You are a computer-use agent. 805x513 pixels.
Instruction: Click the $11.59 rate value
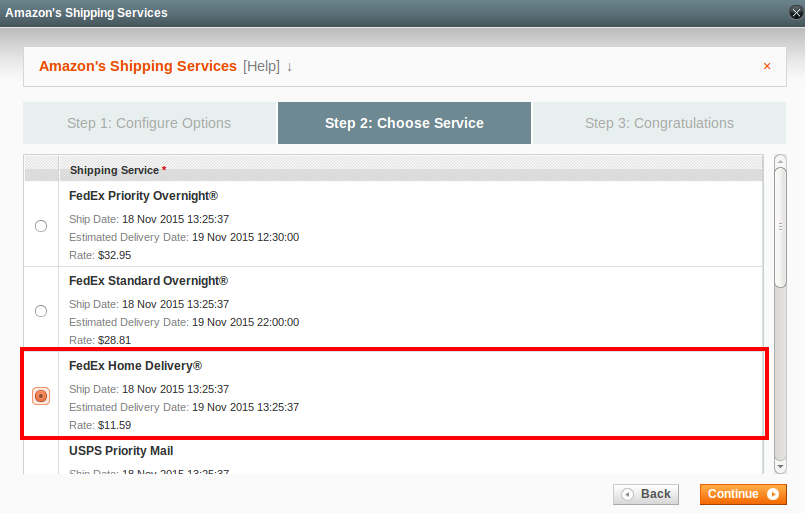click(114, 425)
